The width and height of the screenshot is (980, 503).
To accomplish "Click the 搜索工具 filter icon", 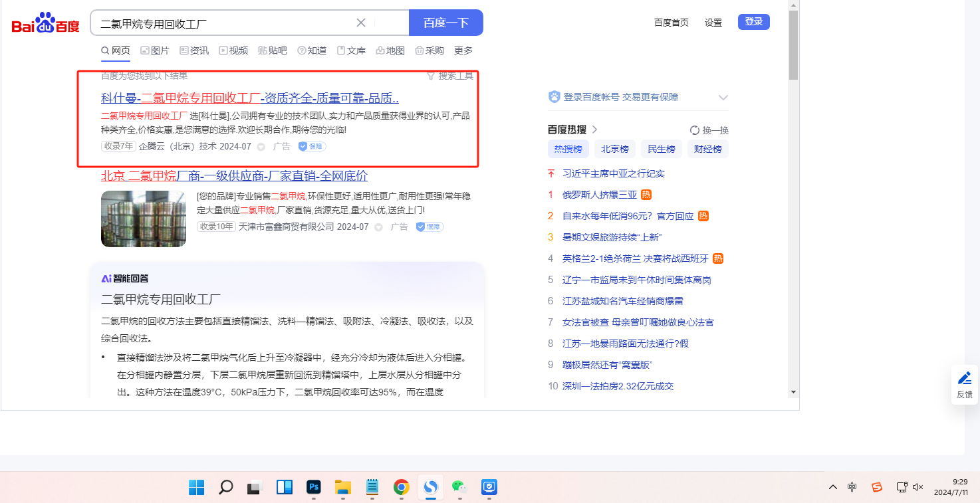I will coord(431,76).
